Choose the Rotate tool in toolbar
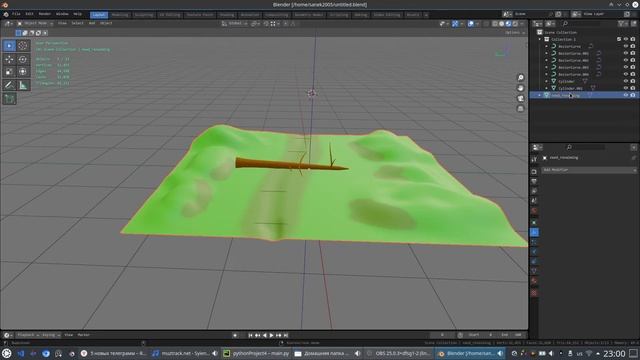 coord(23,60)
